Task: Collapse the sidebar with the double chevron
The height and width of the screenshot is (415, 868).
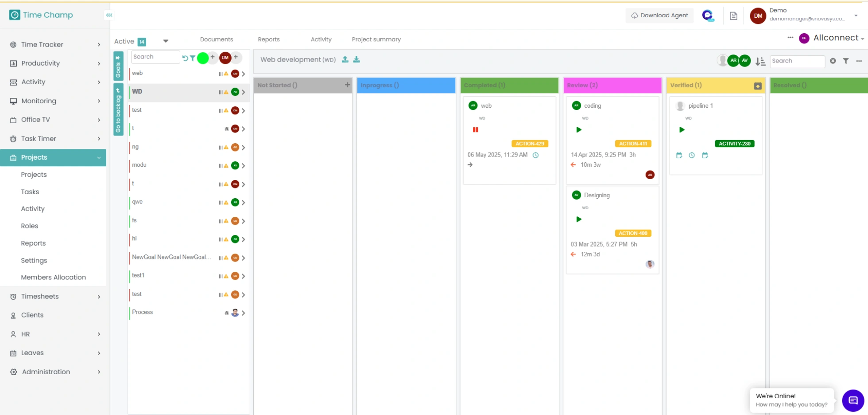Action: click(108, 15)
